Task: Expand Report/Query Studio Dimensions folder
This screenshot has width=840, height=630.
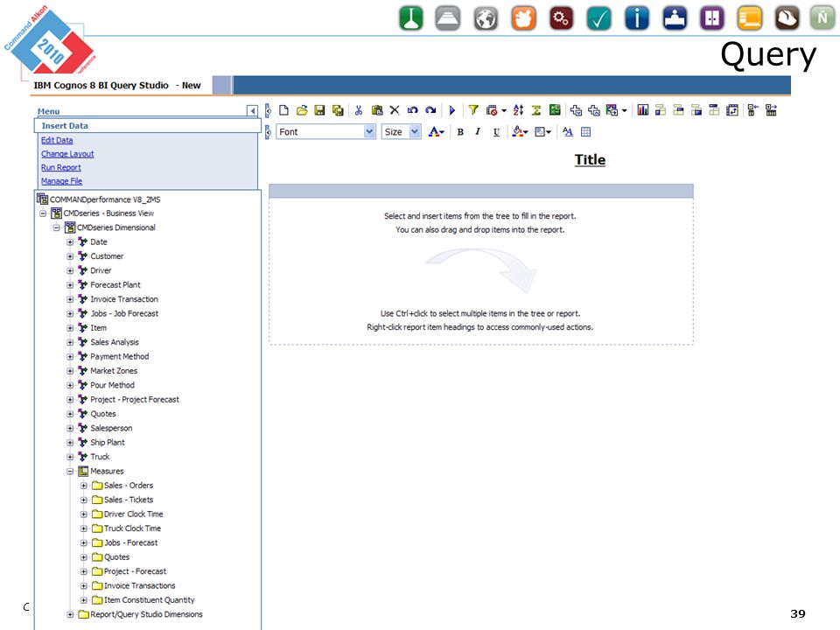Action: [x=70, y=614]
